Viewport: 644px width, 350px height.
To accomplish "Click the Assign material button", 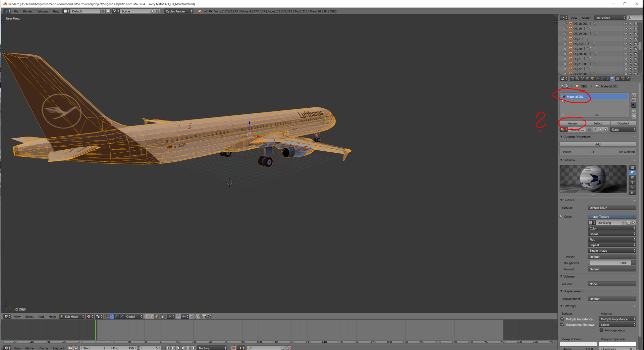I will click(572, 123).
